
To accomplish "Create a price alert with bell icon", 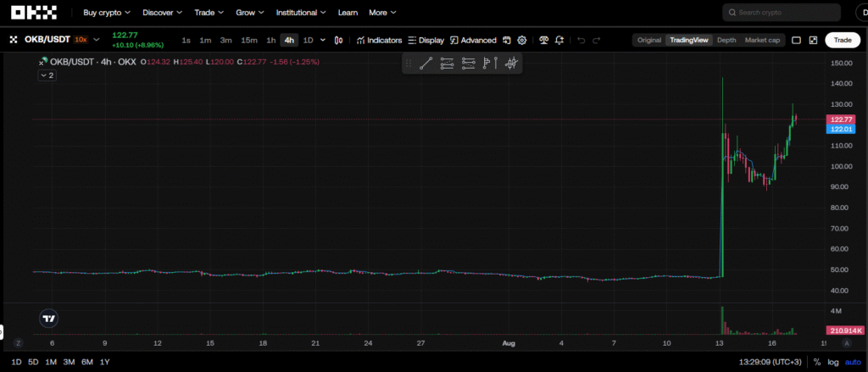I will [559, 40].
